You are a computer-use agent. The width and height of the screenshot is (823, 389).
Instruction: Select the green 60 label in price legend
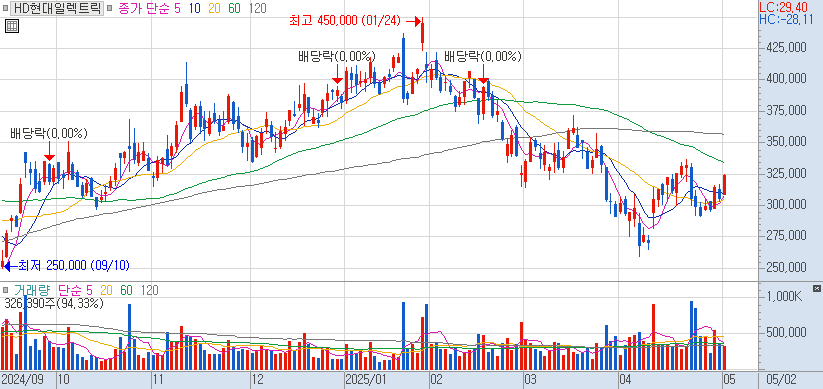pos(234,8)
